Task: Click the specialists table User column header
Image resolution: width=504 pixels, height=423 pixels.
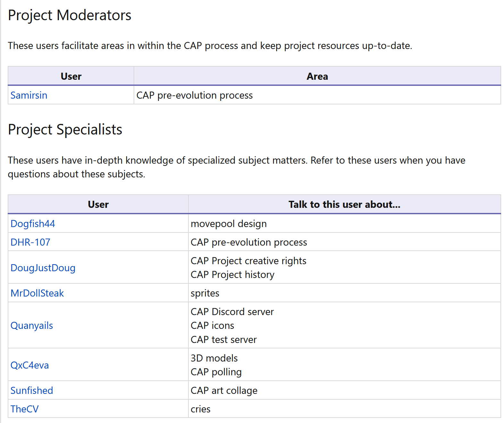Action: tap(98, 204)
